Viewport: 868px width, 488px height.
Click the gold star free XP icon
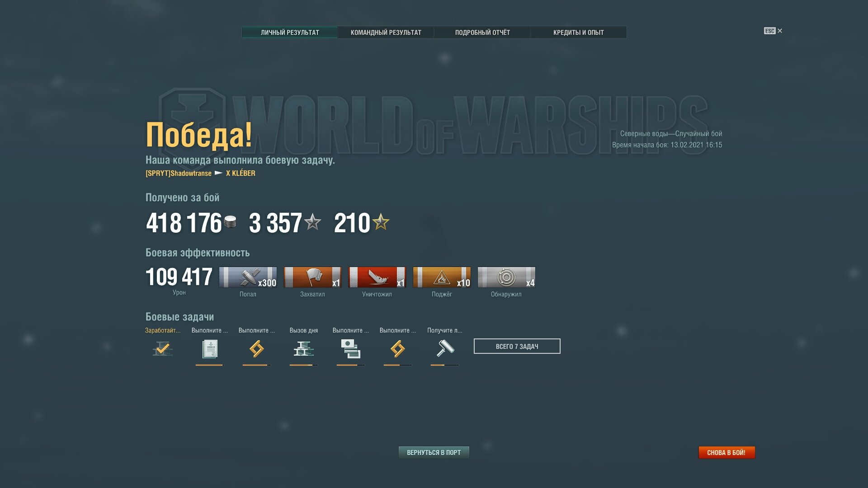[381, 222]
